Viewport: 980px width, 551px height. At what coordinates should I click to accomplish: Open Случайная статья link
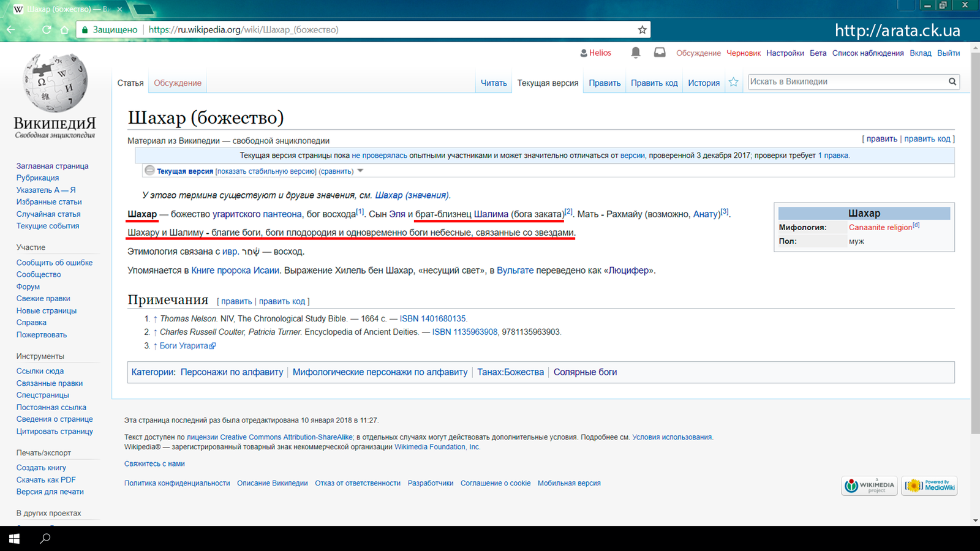click(x=48, y=214)
